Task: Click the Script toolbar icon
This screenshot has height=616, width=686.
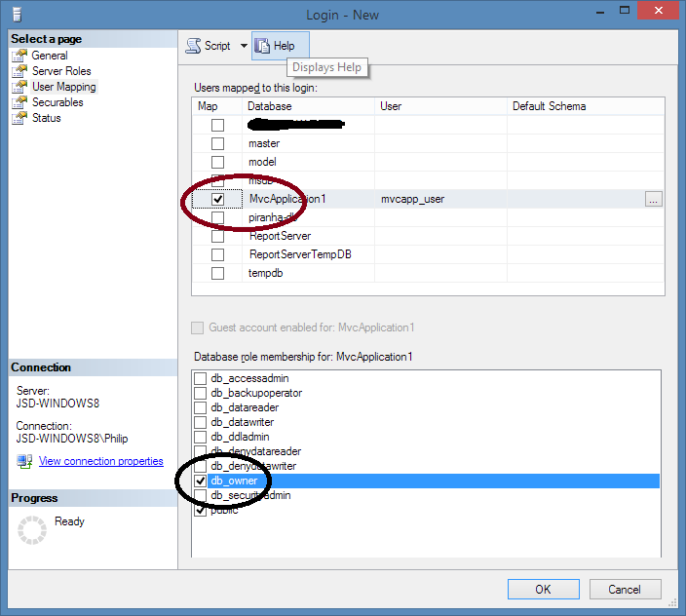Action: (194, 46)
